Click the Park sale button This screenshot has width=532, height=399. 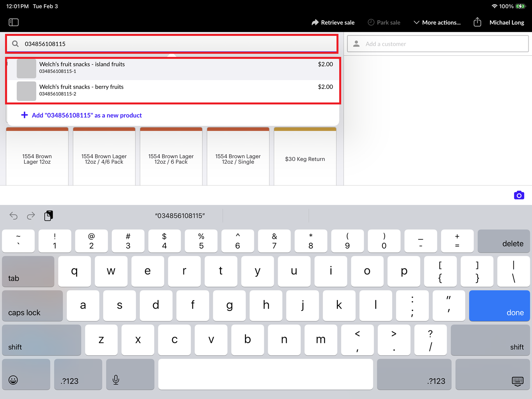click(384, 23)
